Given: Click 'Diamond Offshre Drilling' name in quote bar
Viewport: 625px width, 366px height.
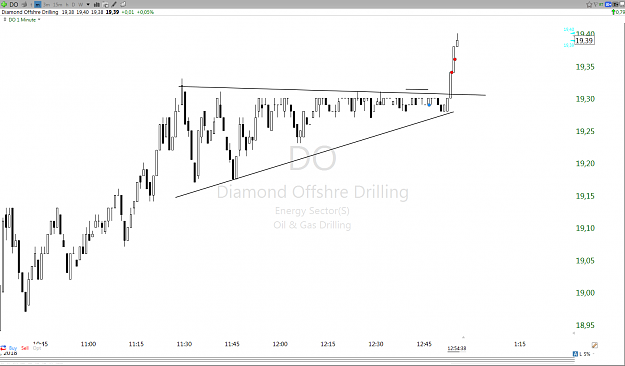Looking at the screenshot, I should (x=30, y=12).
